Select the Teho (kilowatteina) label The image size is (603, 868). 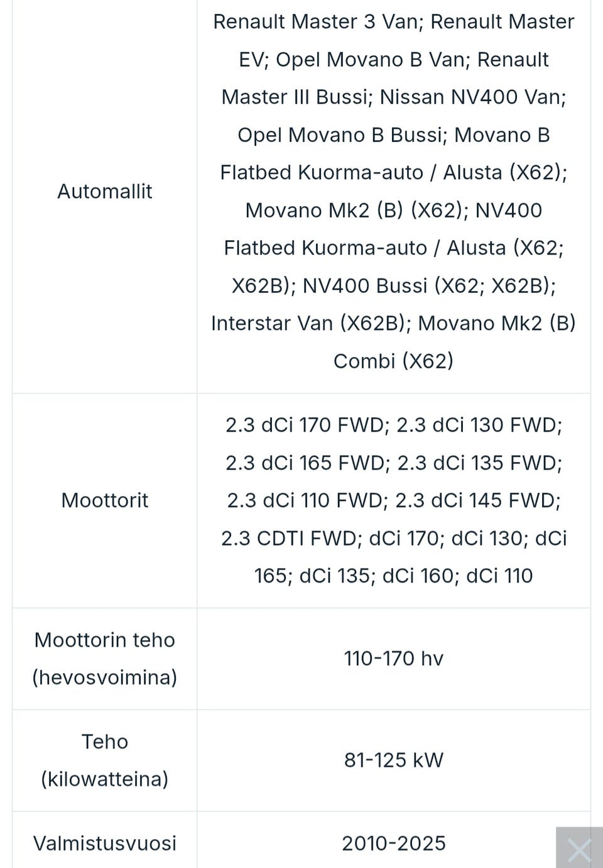coord(104,761)
